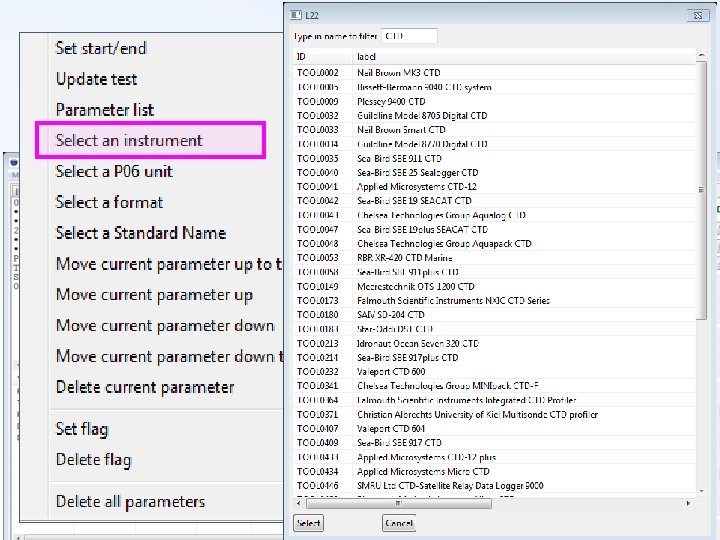Screen dimensions: 720x540
Task: Select row 'Valeport CTD 604'
Action: pos(494,428)
